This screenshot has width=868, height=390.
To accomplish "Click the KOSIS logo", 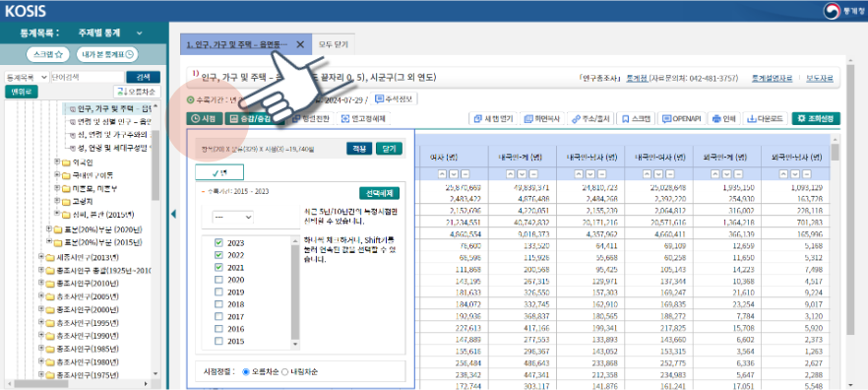I will 26,11.
